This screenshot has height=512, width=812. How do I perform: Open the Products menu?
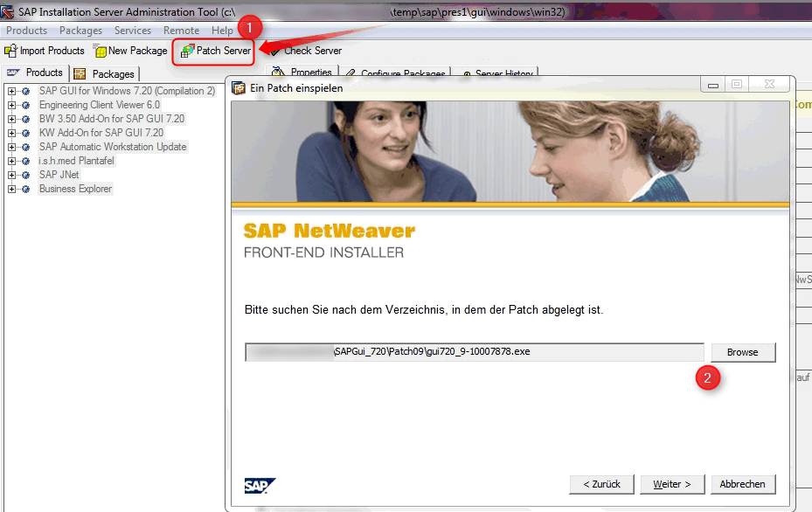(x=26, y=31)
